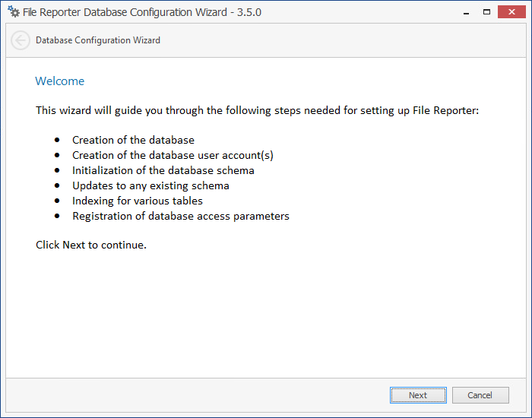The height and width of the screenshot is (418, 532).
Task: Select 'Updates to any existing schema' line
Action: coord(150,185)
